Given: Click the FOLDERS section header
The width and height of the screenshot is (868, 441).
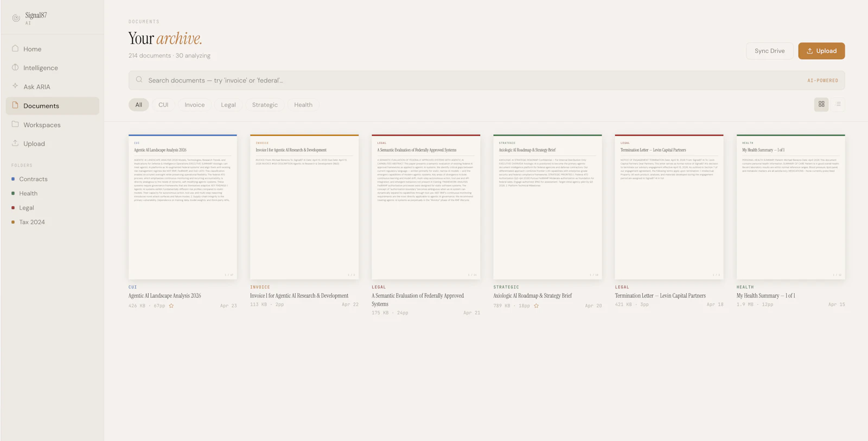Looking at the screenshot, I should 22,165.
